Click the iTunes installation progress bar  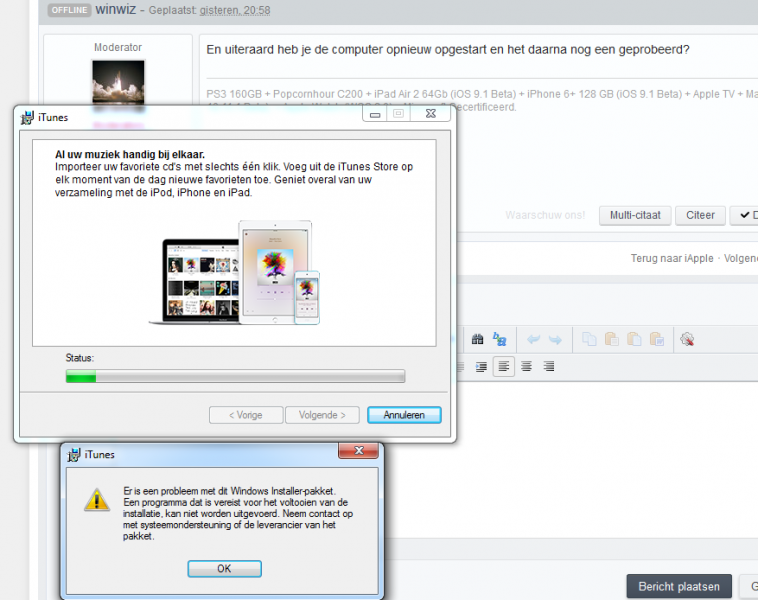tap(235, 376)
